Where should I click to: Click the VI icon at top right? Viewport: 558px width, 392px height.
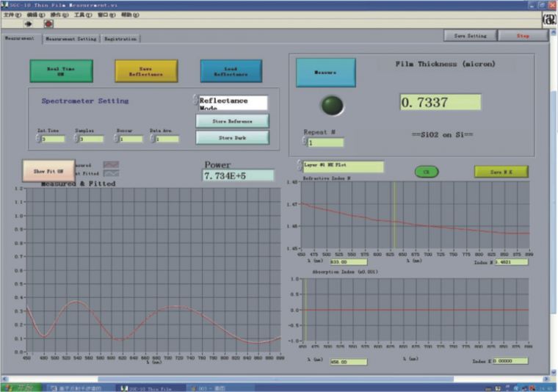548,21
